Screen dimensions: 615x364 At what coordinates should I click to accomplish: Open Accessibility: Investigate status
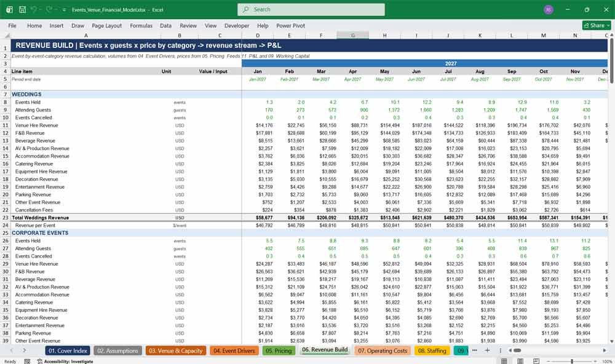coord(65,362)
